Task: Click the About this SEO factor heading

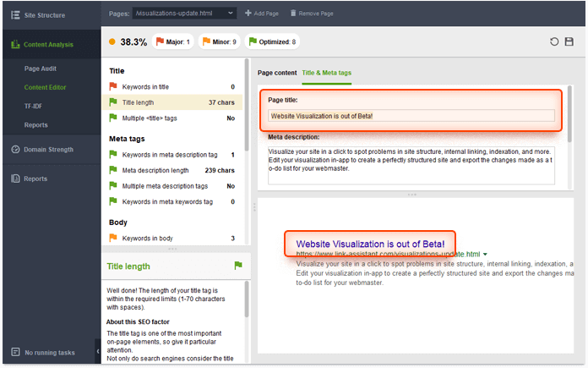Action: pyautogui.click(x=138, y=321)
